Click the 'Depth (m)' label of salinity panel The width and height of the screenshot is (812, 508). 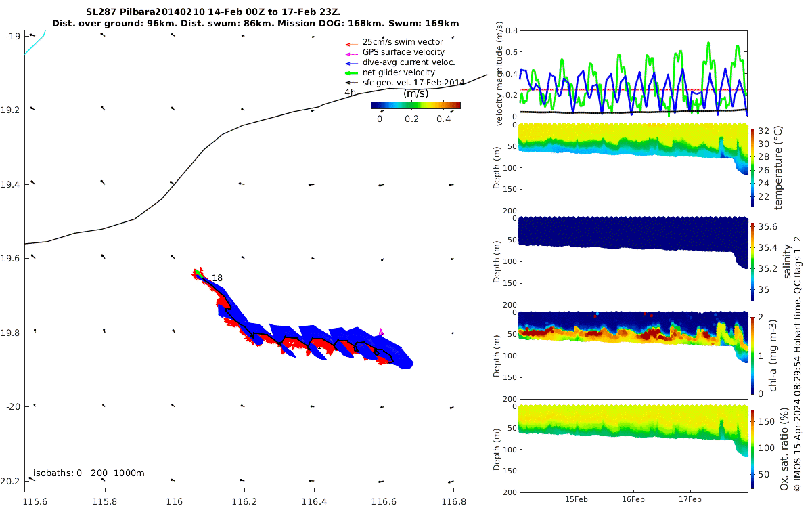[x=497, y=261]
